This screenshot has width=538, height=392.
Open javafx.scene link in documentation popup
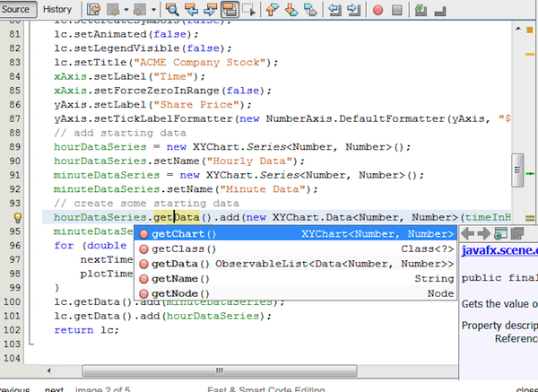(499, 252)
